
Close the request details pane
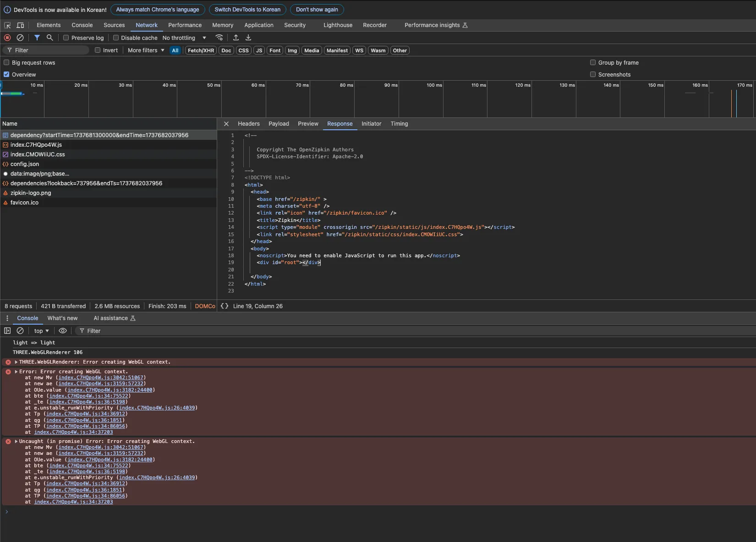click(x=226, y=124)
